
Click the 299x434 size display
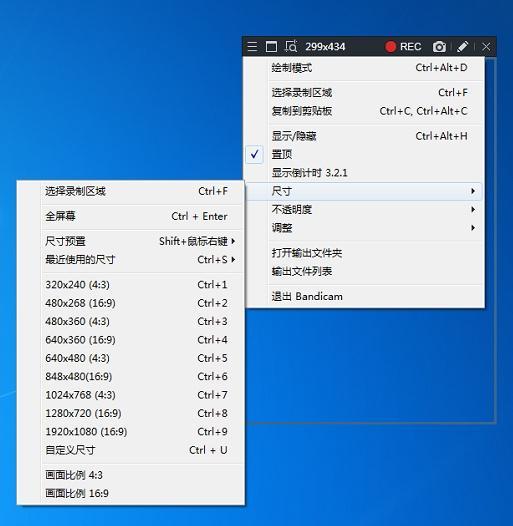pyautogui.click(x=325, y=46)
